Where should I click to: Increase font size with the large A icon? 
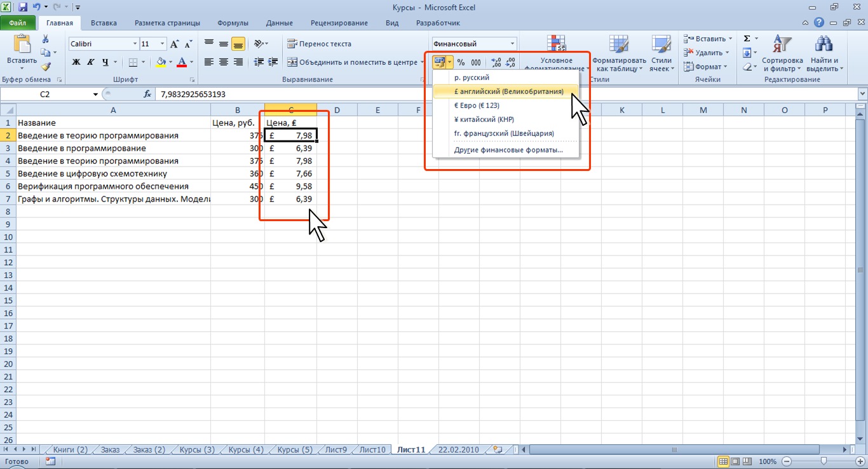pos(175,44)
